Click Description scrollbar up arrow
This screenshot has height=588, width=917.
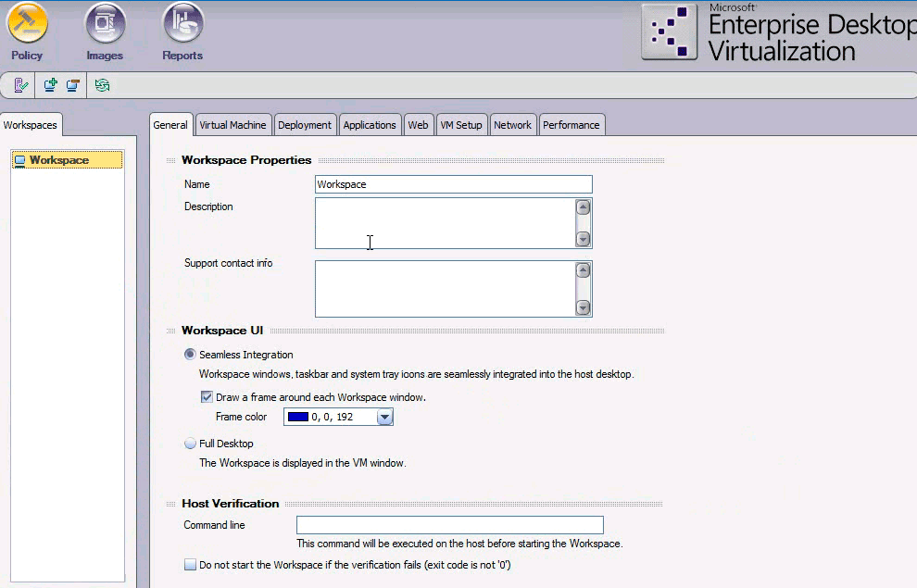[x=583, y=207]
